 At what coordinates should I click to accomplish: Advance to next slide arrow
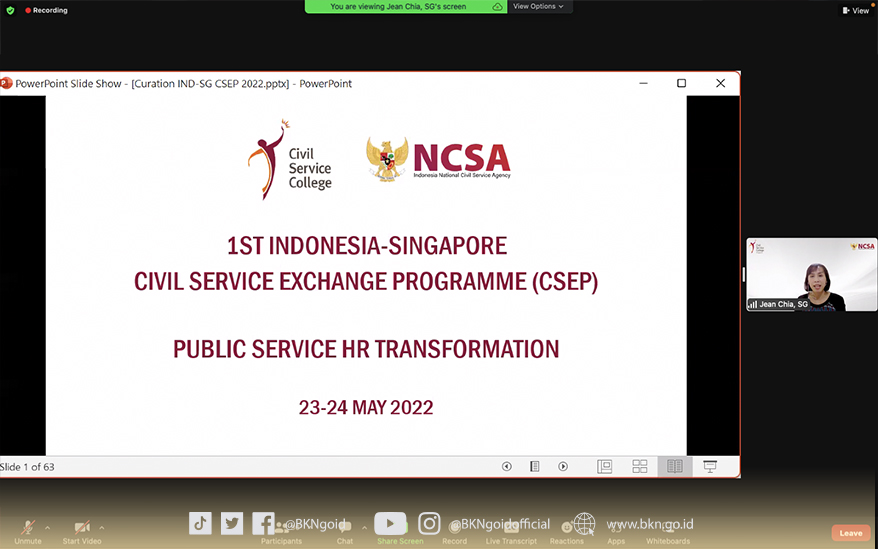[563, 466]
